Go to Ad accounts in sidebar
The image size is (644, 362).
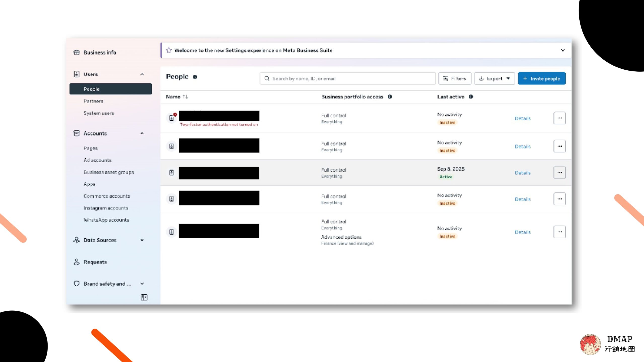coord(98,160)
